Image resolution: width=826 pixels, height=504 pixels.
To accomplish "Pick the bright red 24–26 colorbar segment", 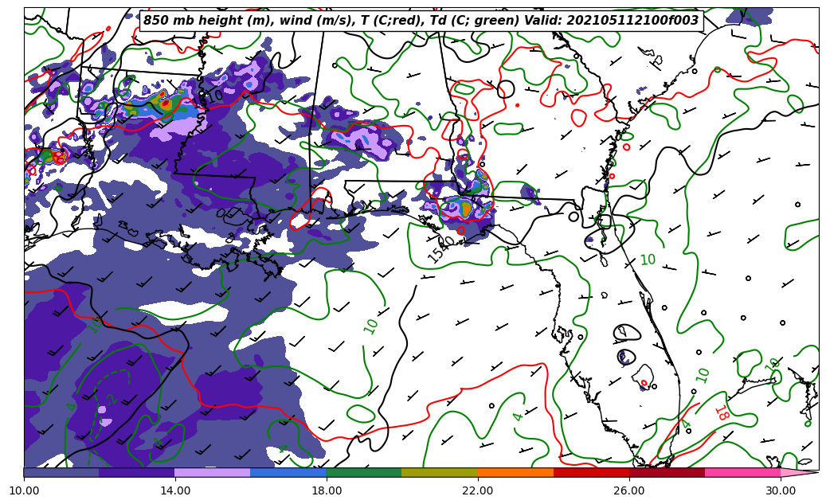I will [591, 472].
